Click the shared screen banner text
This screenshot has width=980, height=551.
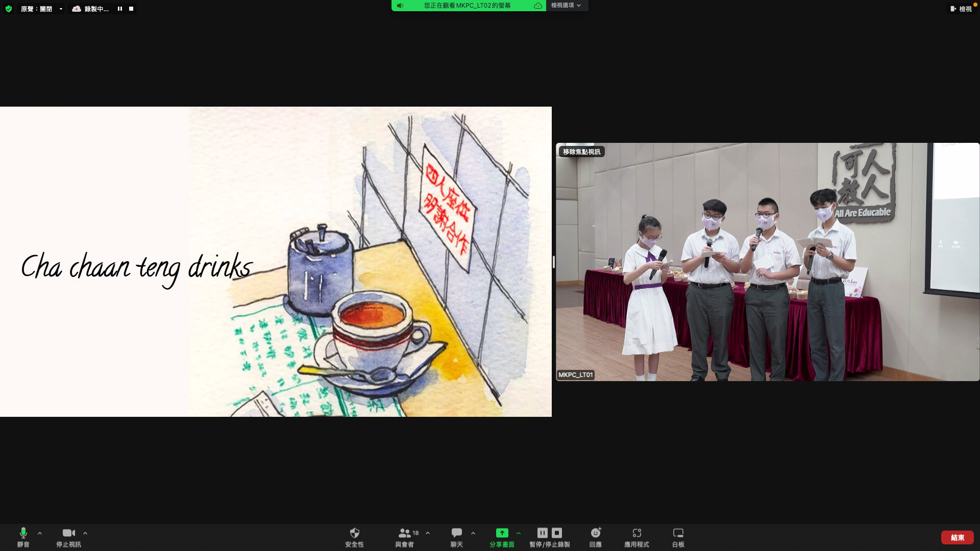467,6
